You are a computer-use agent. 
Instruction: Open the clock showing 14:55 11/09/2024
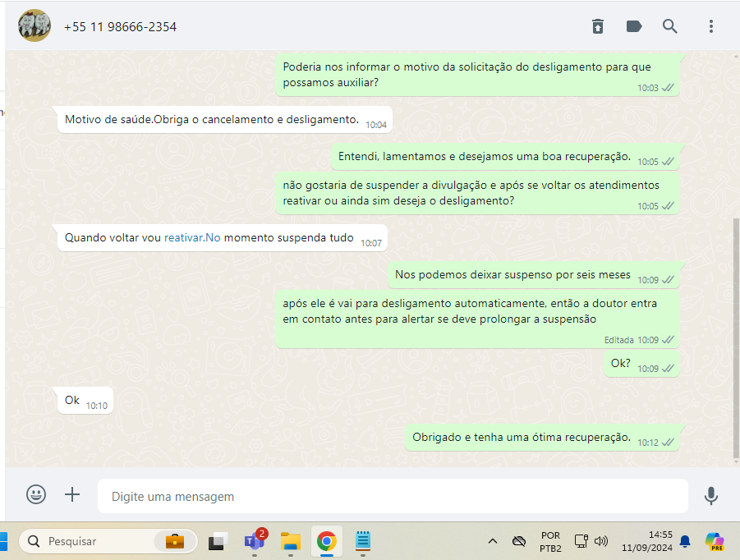point(646,541)
